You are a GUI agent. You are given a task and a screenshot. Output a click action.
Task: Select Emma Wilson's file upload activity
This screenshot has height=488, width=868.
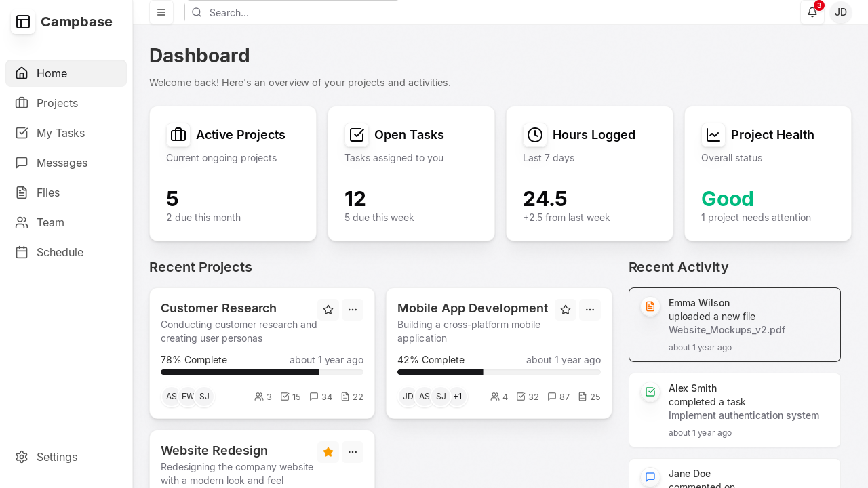pyautogui.click(x=734, y=325)
